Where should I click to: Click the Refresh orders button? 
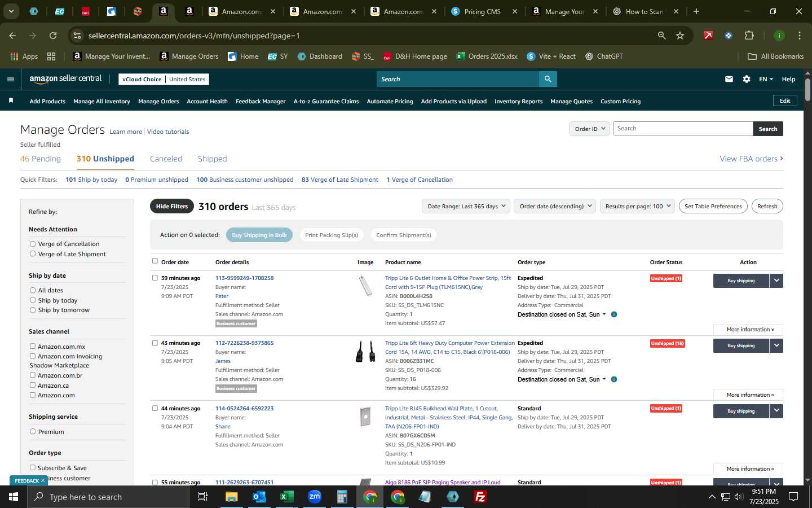coord(767,206)
